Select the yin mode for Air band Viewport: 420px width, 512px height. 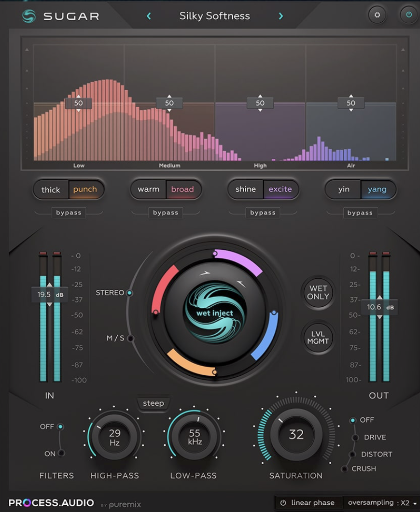click(x=344, y=189)
